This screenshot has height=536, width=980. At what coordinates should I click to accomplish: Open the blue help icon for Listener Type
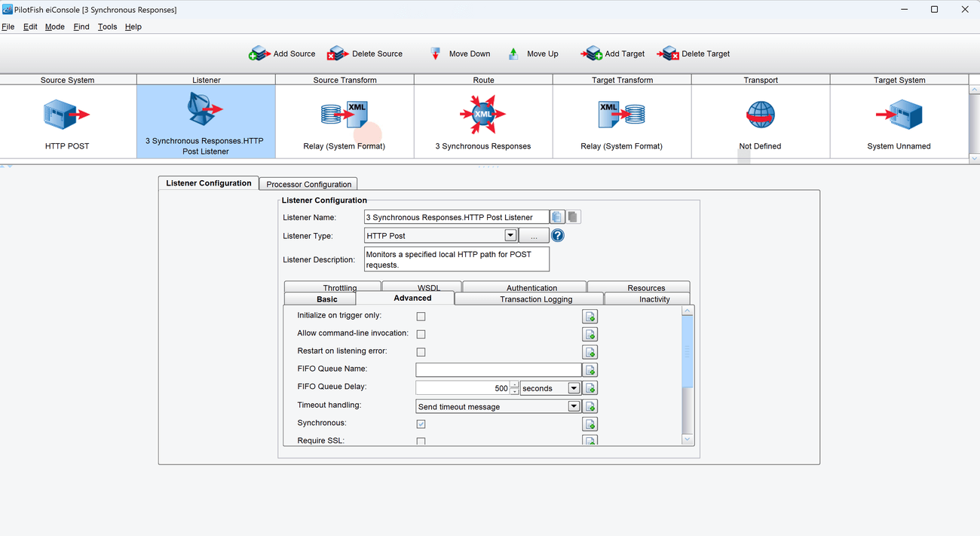[x=557, y=236]
